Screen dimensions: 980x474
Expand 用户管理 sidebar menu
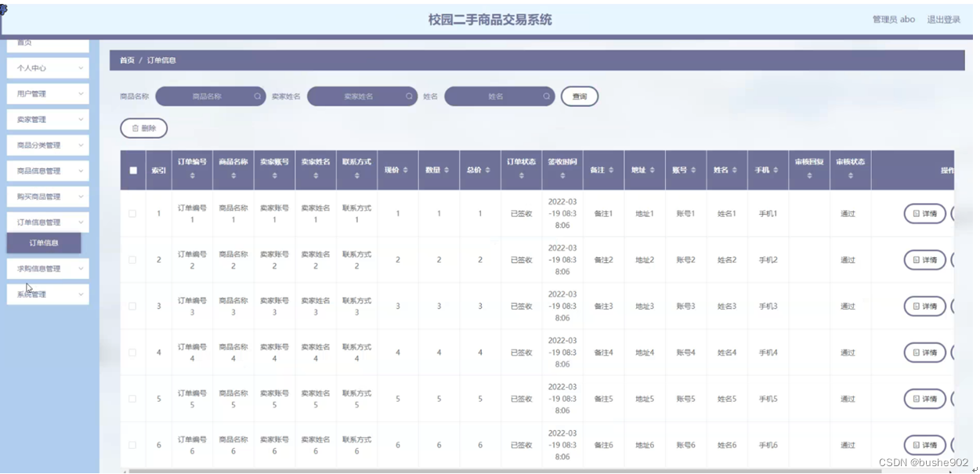coord(48,94)
